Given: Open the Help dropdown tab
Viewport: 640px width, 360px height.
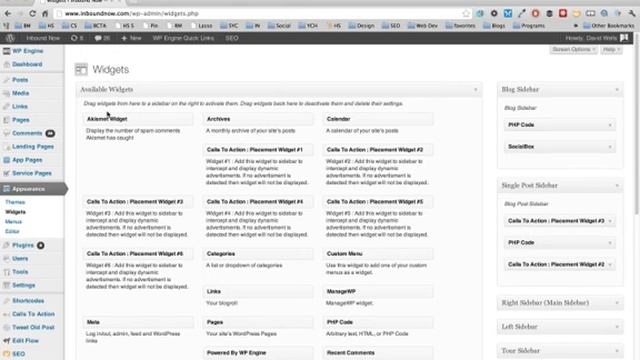Looking at the screenshot, I should click(x=611, y=49).
